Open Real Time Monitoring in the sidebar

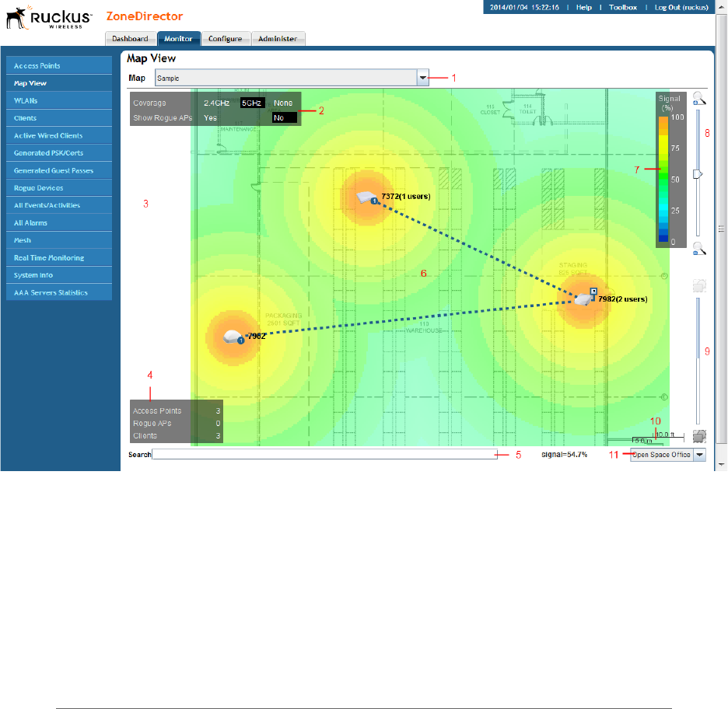pyautogui.click(x=59, y=257)
